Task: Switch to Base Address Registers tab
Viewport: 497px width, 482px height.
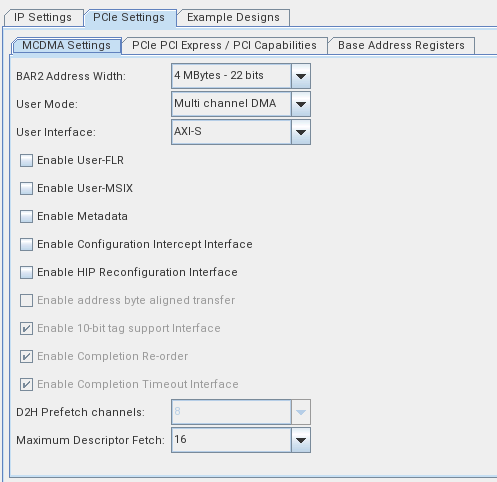Action: (x=401, y=45)
